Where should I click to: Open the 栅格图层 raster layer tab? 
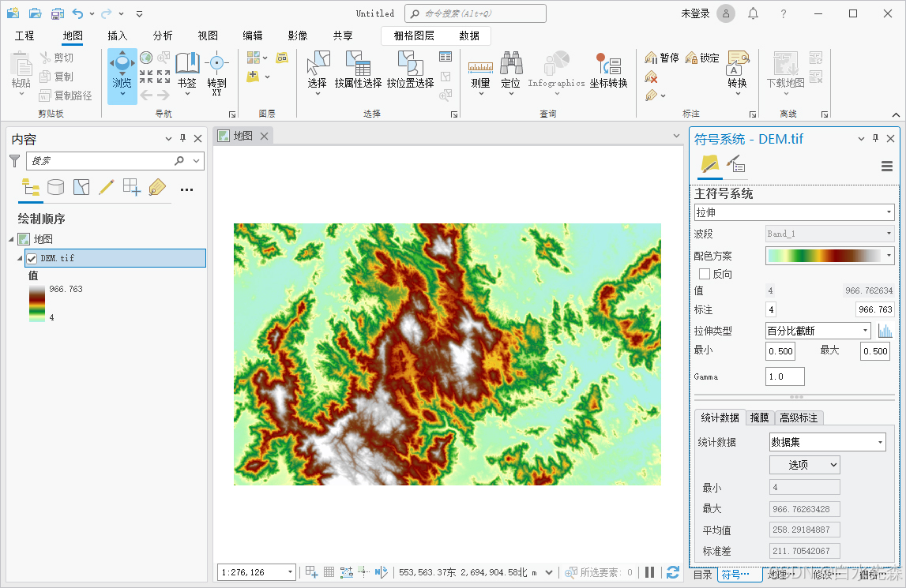[414, 36]
